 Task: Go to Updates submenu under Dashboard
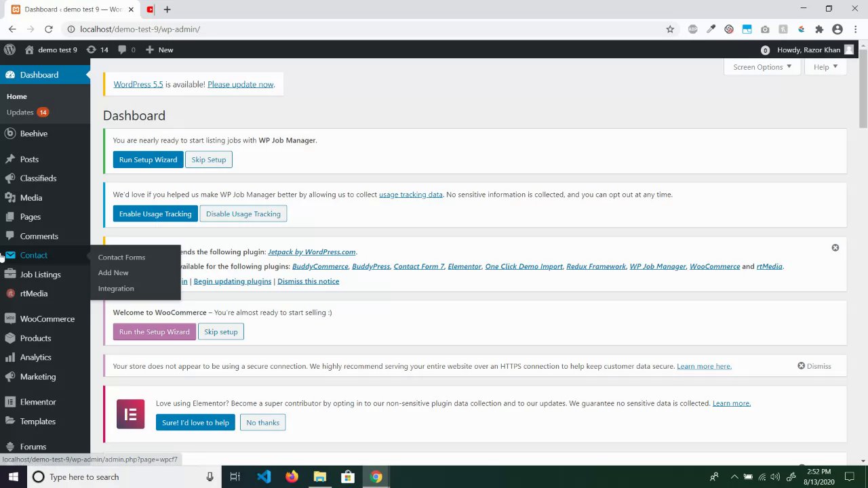[x=27, y=112]
